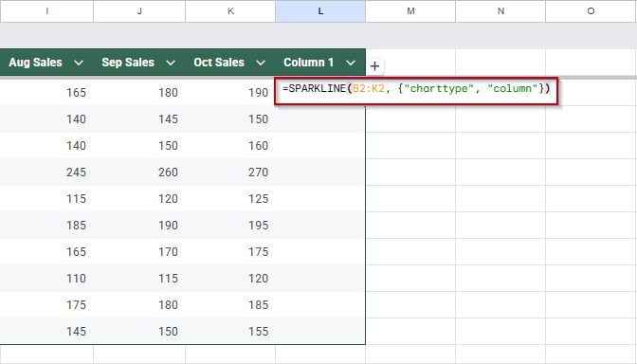
Task: Select column header M
Action: (410, 11)
